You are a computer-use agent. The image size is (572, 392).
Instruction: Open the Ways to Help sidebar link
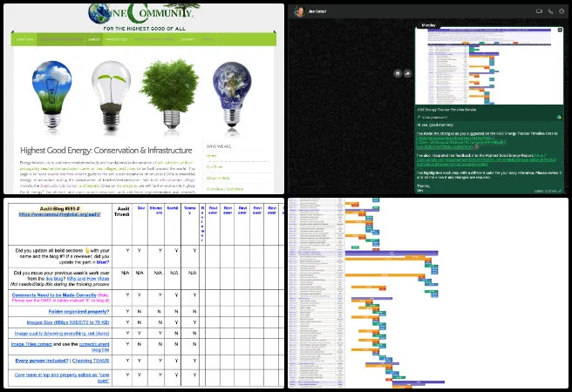click(218, 179)
